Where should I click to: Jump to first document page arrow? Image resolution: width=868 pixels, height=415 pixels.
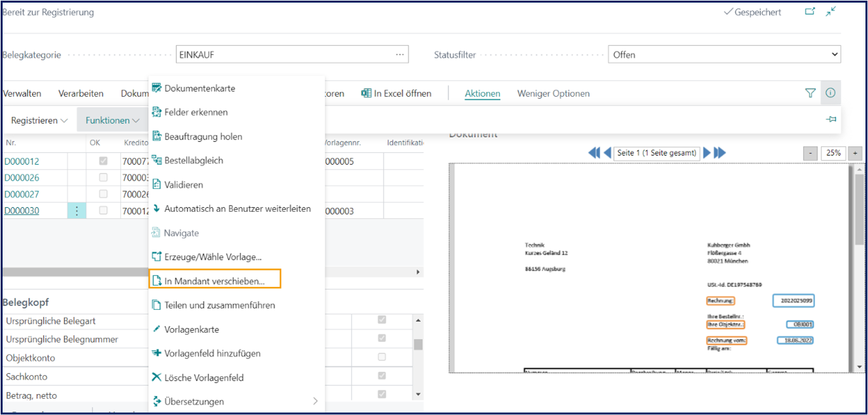click(x=594, y=153)
